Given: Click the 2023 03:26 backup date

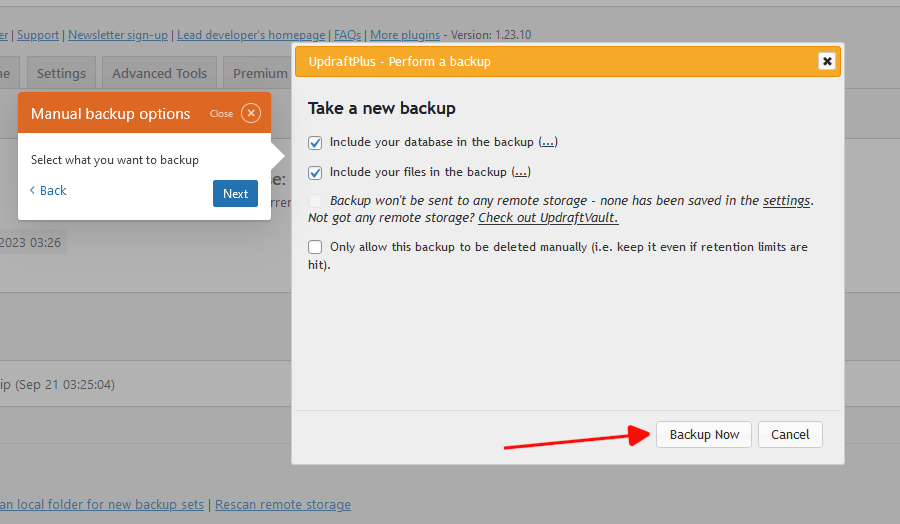Looking at the screenshot, I should (x=30, y=242).
